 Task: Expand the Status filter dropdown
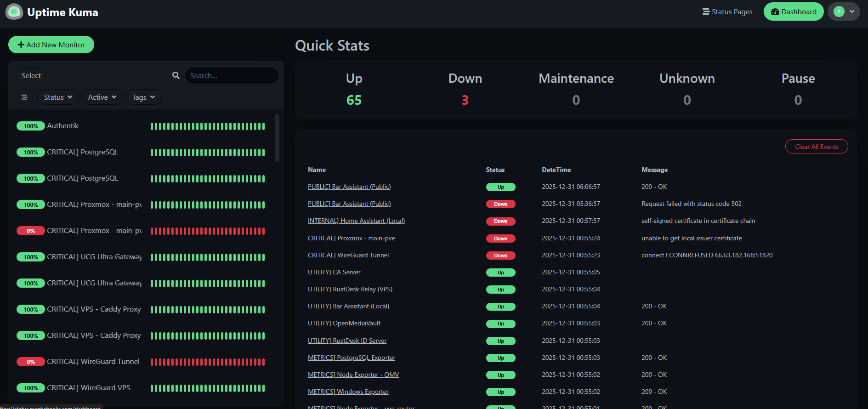point(58,97)
